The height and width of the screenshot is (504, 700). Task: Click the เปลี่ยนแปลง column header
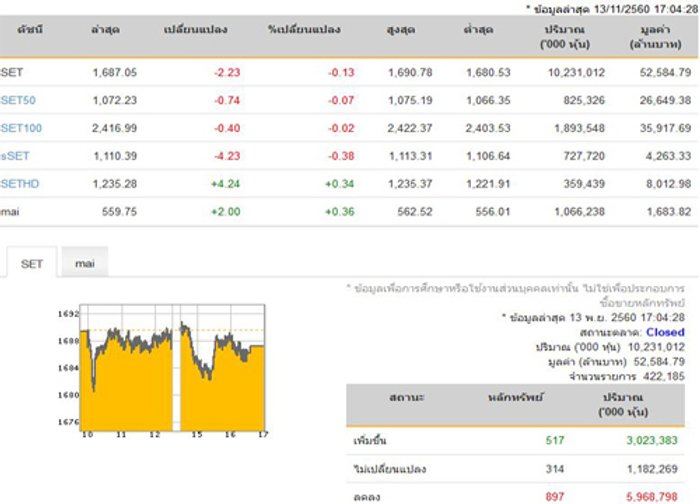coord(196,30)
